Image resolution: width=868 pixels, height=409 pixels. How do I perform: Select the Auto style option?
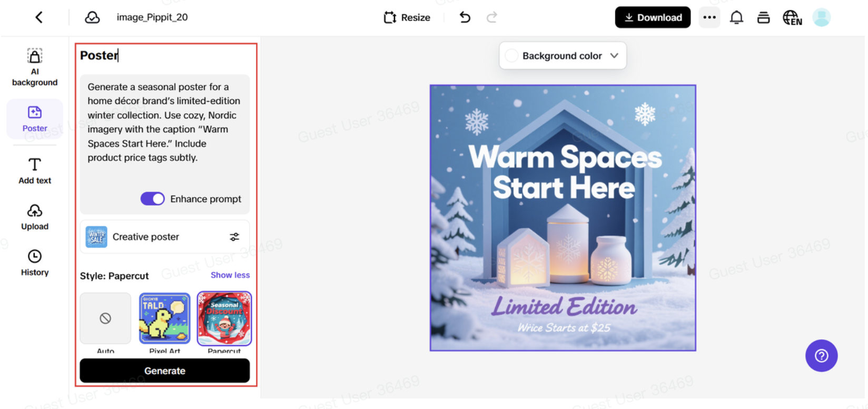[x=105, y=318]
